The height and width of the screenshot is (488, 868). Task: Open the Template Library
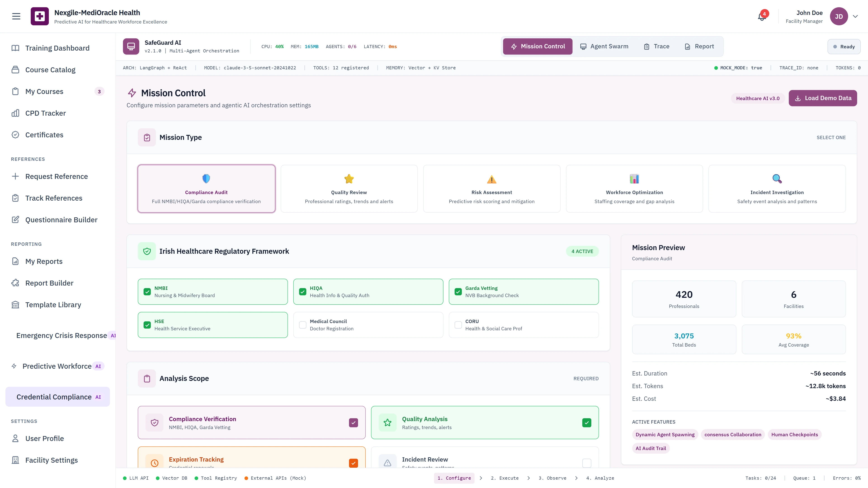pos(53,305)
